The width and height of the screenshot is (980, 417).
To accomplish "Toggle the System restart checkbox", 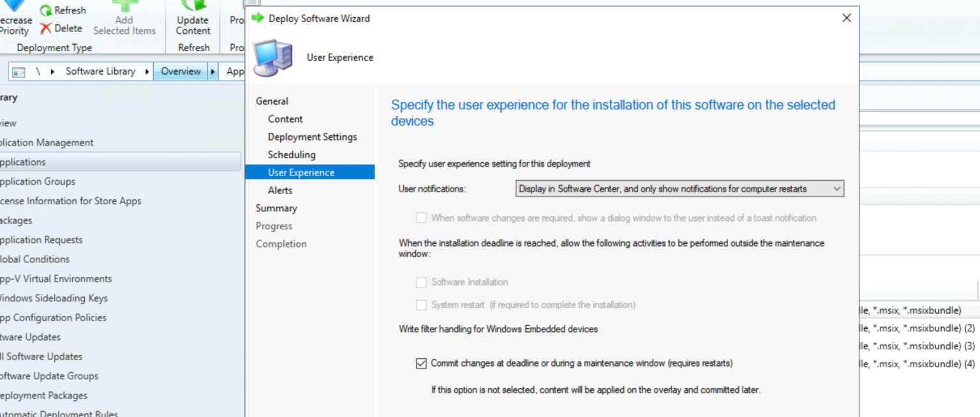I will coord(421,305).
